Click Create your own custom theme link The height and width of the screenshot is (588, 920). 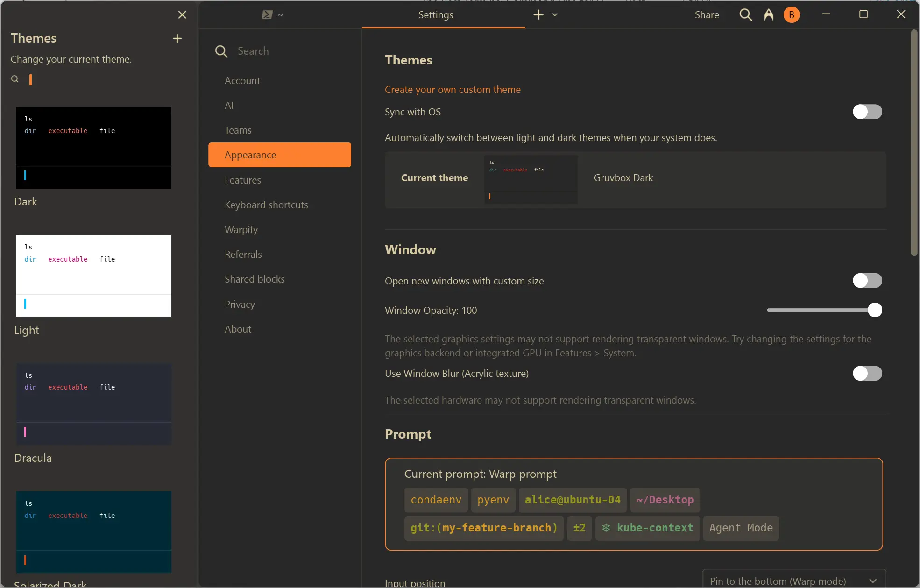452,89
